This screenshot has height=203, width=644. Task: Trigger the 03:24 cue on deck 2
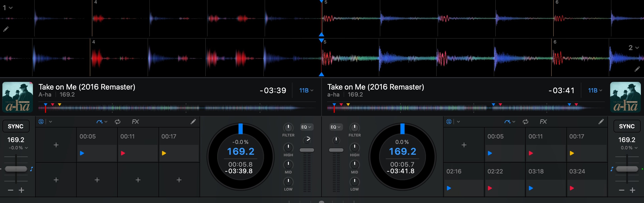pos(587,180)
